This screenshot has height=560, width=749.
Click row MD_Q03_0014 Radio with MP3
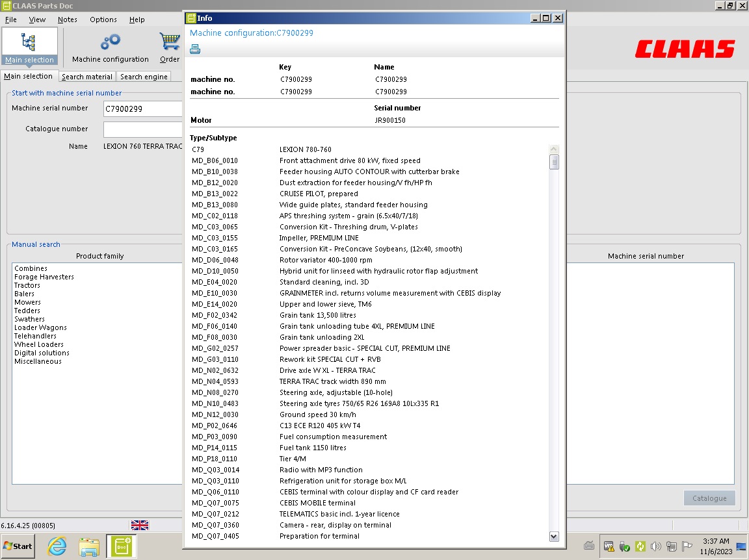[369, 470]
